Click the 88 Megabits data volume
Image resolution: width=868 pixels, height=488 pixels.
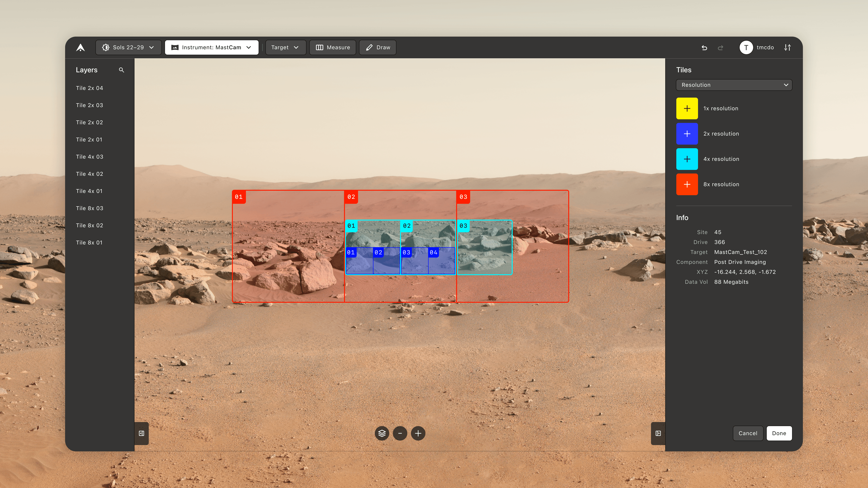point(731,282)
